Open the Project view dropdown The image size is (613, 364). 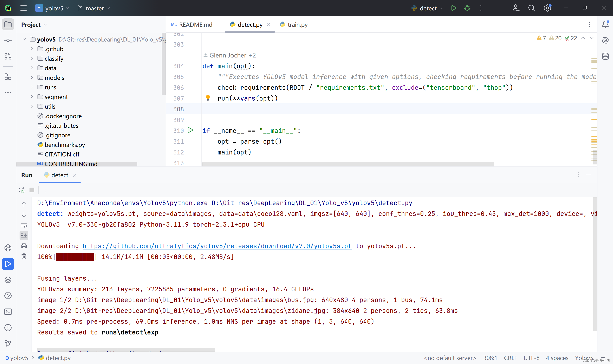(x=34, y=25)
